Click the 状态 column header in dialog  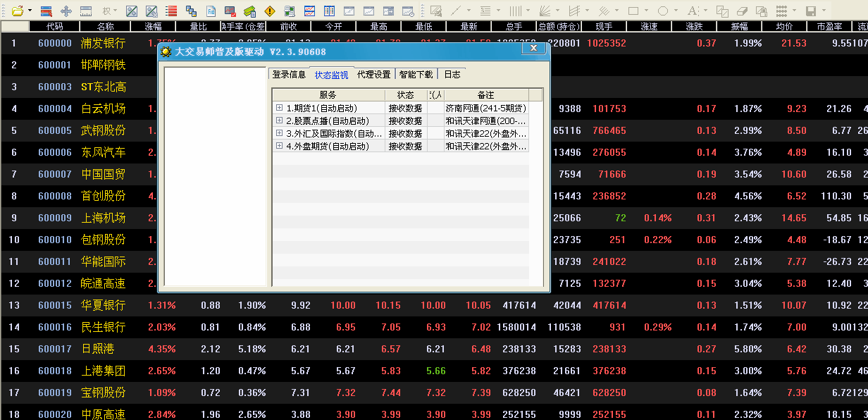click(406, 95)
